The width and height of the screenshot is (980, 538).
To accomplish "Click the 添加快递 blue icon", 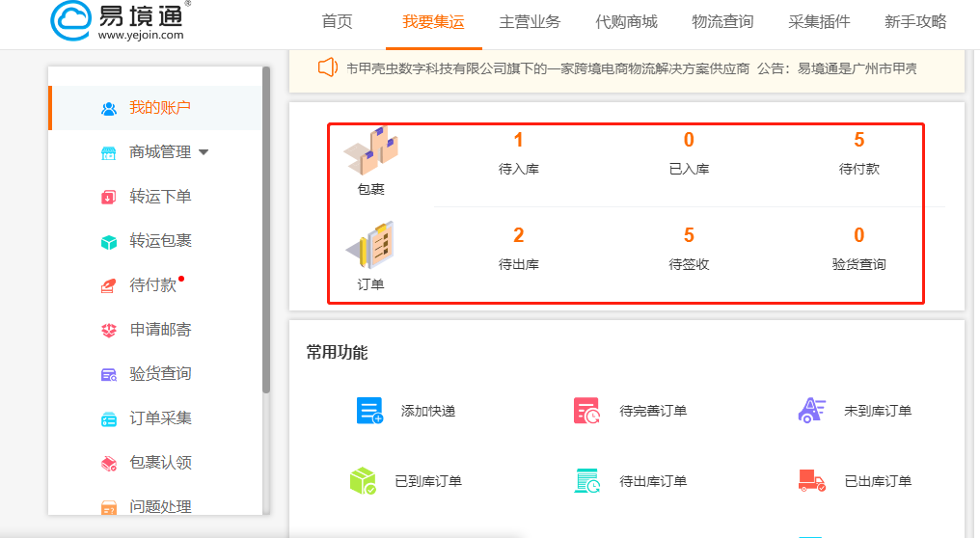I will 369,411.
